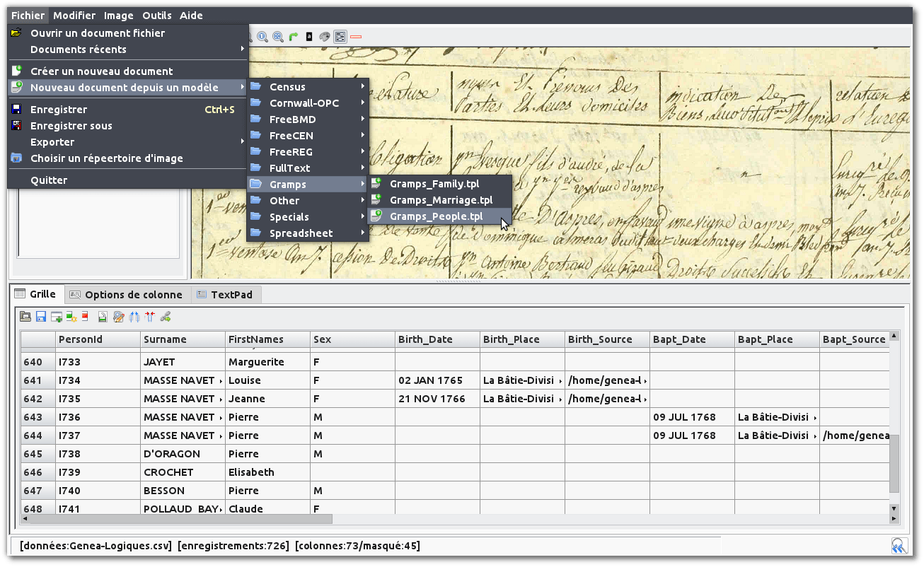The image size is (924, 567).
Task: Choose Enregistrer in the Fichier menu
Action: click(x=127, y=110)
